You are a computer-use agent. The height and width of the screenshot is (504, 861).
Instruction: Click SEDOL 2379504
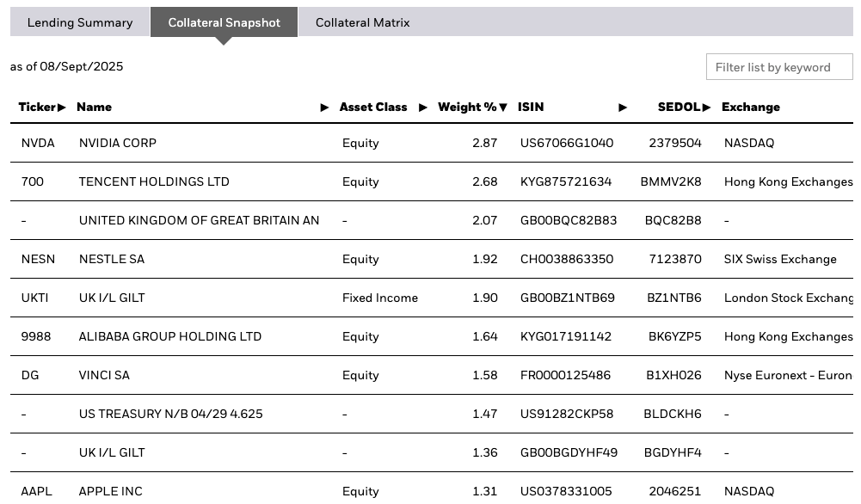675,143
